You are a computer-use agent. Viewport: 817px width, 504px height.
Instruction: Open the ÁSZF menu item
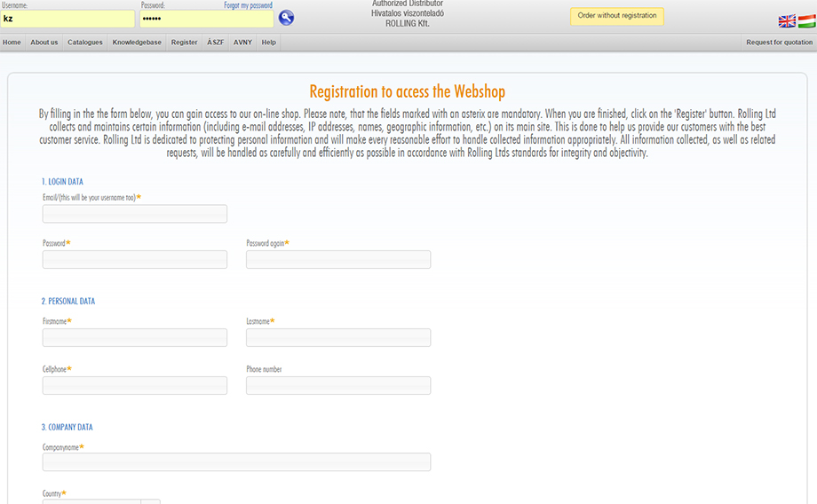tap(216, 43)
